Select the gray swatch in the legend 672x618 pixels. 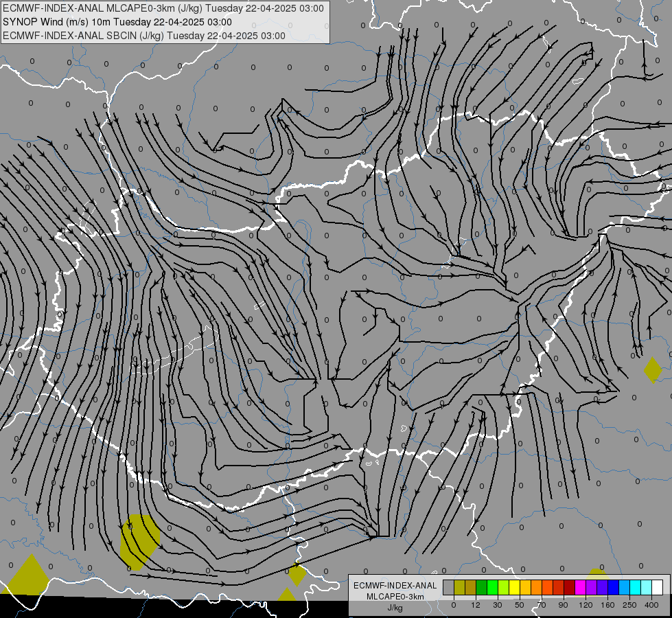[449, 587]
